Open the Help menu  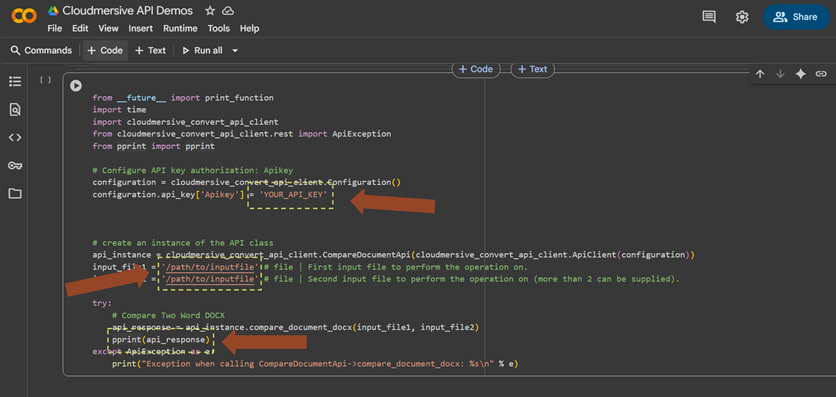click(x=249, y=29)
